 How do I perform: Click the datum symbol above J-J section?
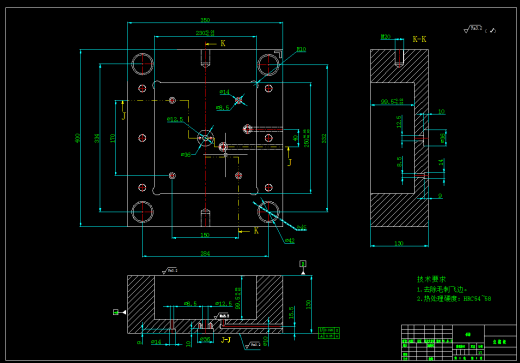pyautogui.click(x=303, y=268)
